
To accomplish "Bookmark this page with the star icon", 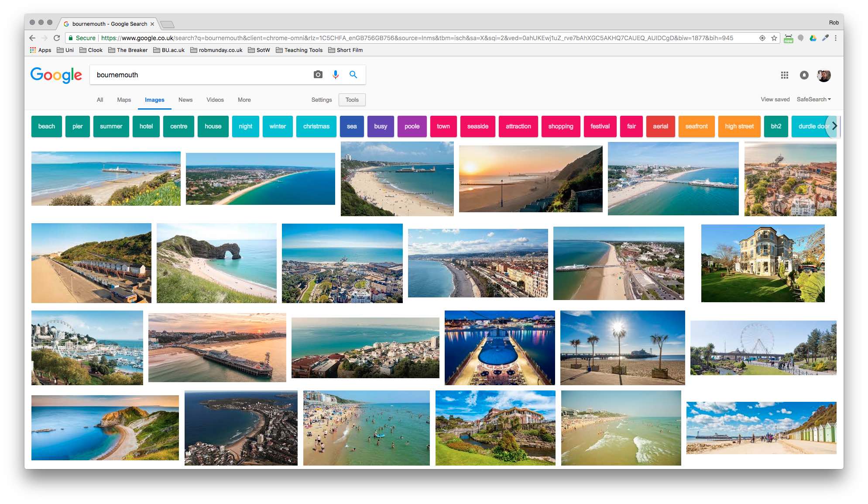I will pos(774,38).
